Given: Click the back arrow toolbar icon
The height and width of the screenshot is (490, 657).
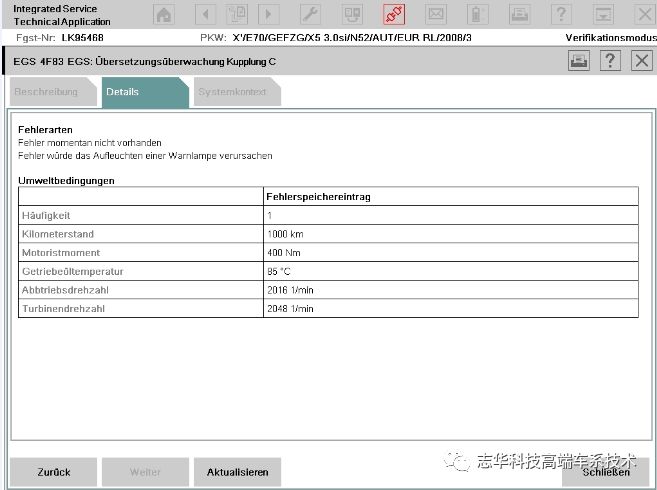Looking at the screenshot, I should coord(205,14).
